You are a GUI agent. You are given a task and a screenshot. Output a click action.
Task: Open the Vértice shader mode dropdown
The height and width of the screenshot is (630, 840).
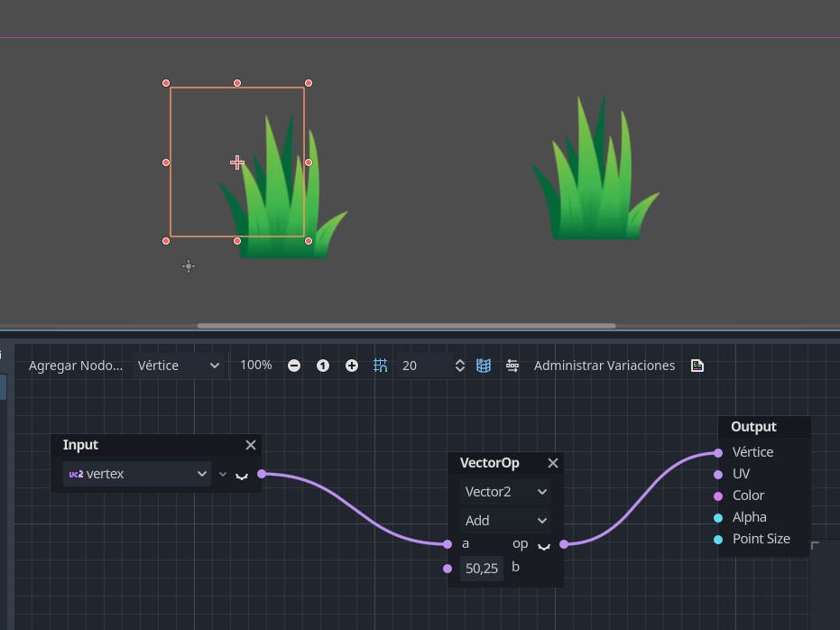click(179, 366)
